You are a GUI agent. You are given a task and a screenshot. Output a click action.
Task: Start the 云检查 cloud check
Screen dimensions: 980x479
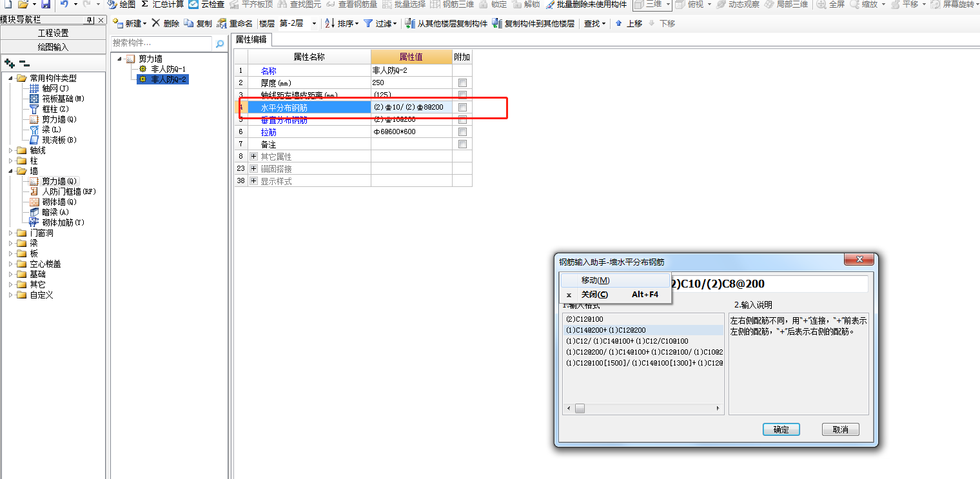click(206, 5)
